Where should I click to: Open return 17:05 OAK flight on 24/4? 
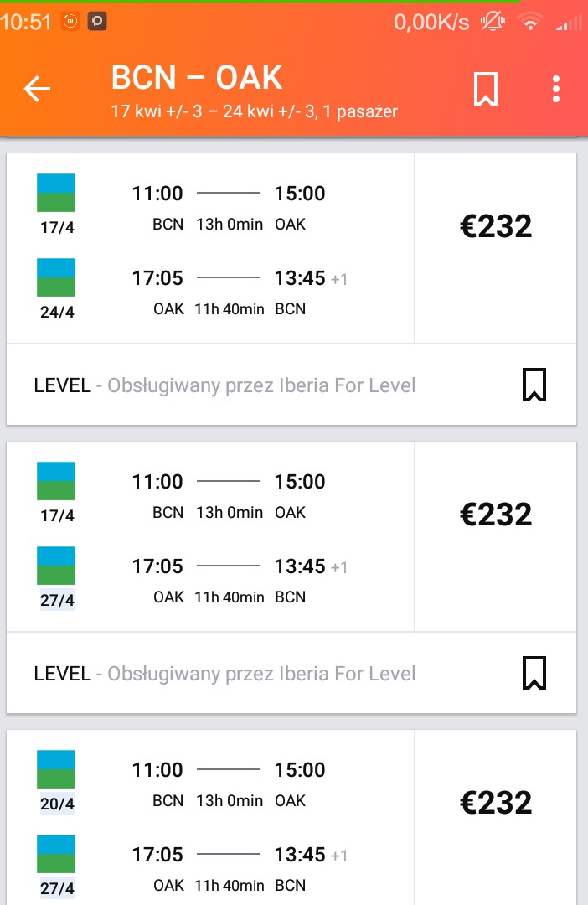(x=240, y=292)
